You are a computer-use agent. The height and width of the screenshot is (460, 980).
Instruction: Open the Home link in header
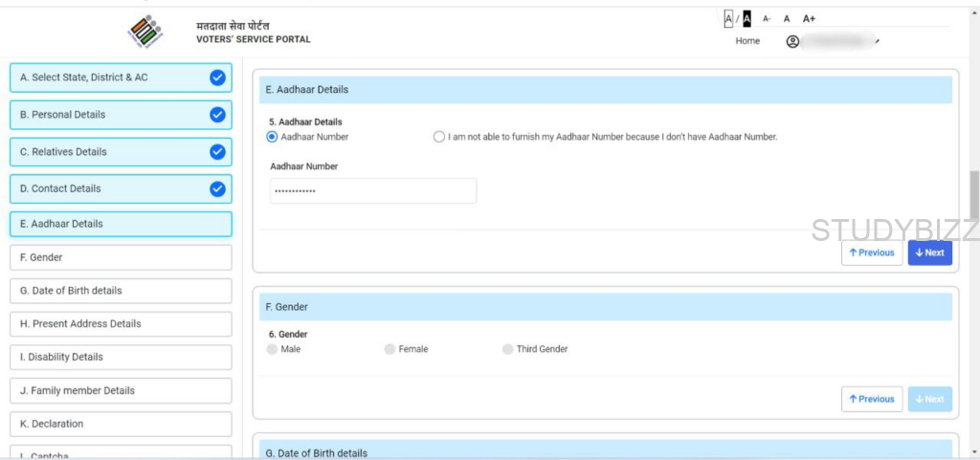point(747,41)
